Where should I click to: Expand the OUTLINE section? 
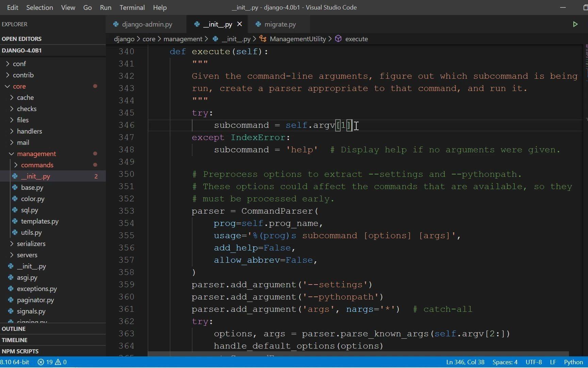[14, 329]
